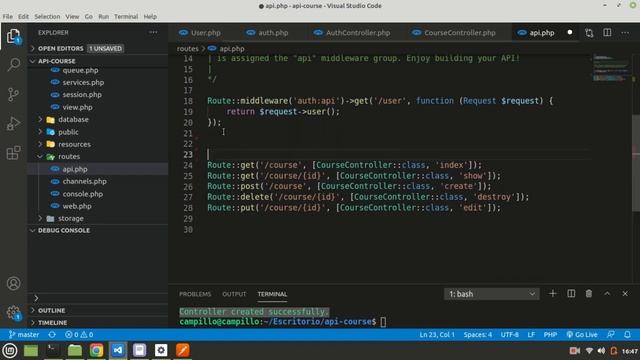Open editor more actions ellipsis
The image size is (640, 360).
(x=625, y=33)
